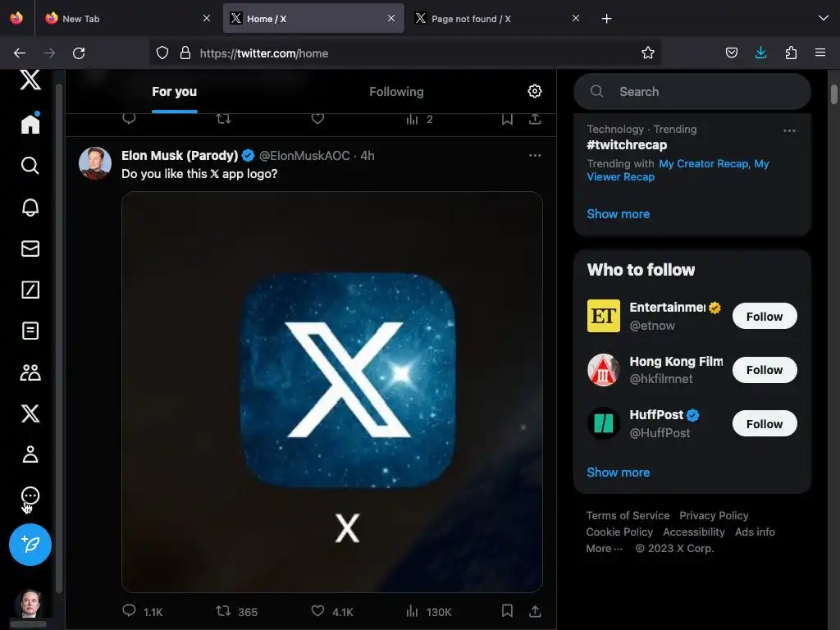Save page to Pocket

tap(731, 52)
